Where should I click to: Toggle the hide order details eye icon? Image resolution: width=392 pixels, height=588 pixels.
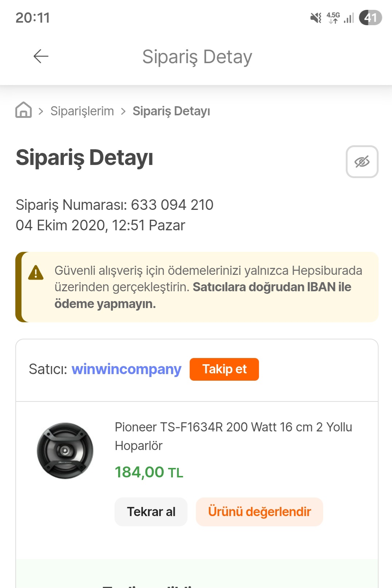pos(362,162)
